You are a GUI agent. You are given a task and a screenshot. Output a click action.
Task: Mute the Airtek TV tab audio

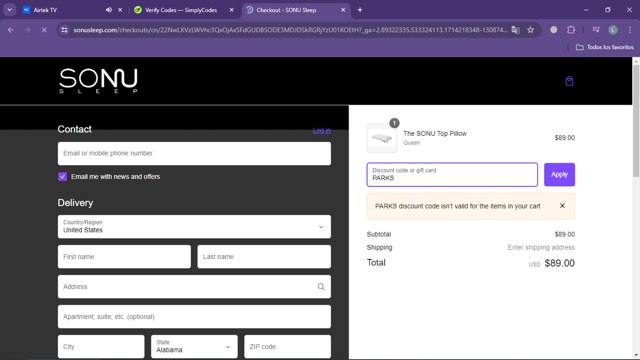[x=109, y=10]
